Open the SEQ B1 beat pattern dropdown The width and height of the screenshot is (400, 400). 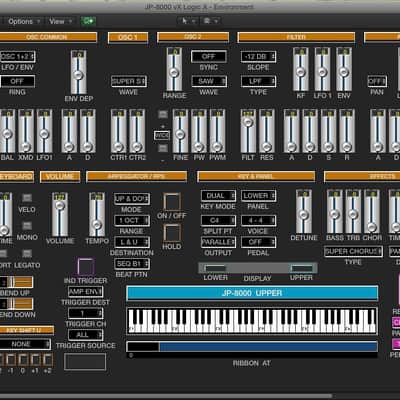tap(132, 264)
